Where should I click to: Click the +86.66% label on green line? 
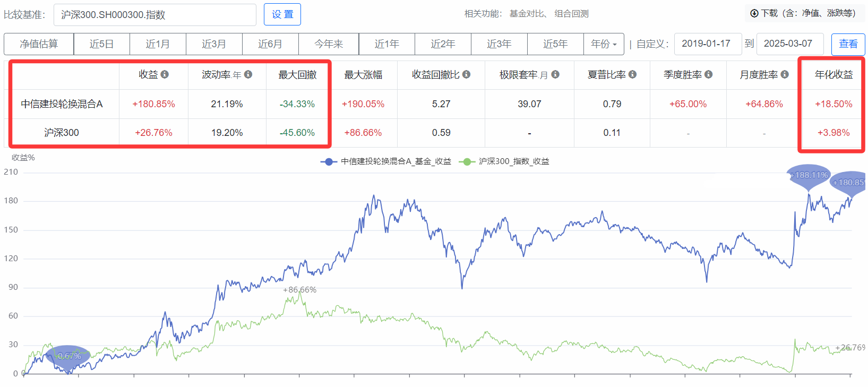point(299,290)
